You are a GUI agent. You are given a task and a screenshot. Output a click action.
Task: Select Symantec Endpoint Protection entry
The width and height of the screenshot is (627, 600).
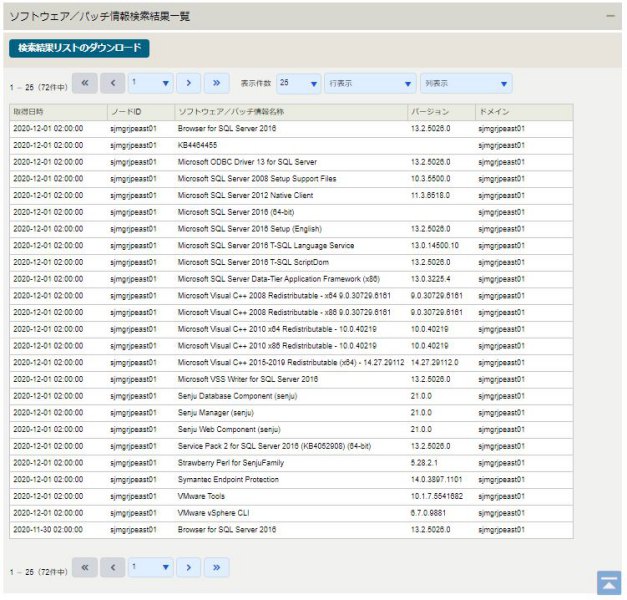click(228, 480)
